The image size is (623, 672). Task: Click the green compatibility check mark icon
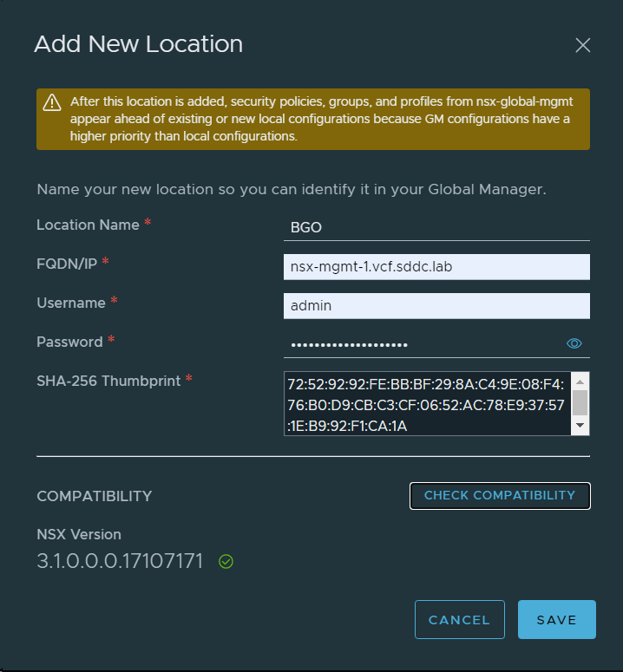tap(226, 562)
